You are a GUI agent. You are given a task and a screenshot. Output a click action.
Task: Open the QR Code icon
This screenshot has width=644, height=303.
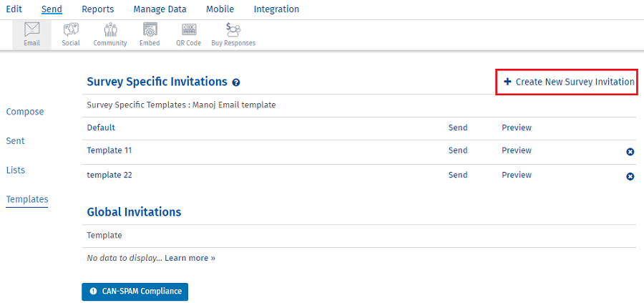188,30
